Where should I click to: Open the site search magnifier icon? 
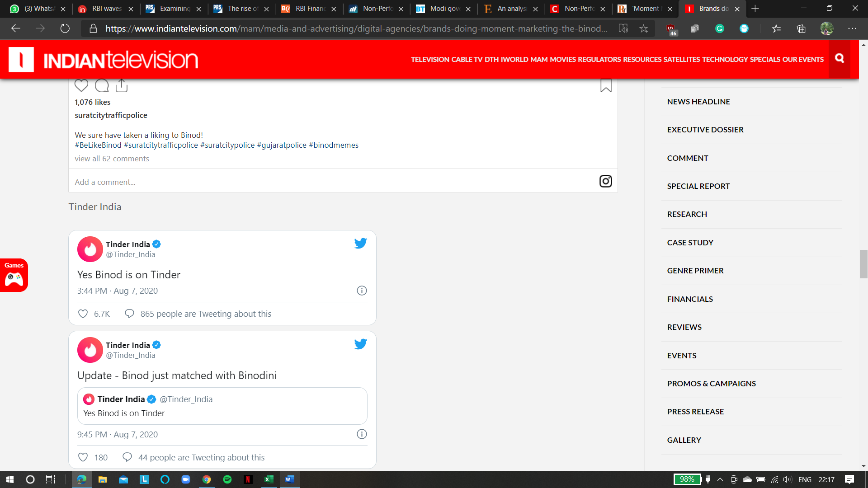pyautogui.click(x=840, y=58)
